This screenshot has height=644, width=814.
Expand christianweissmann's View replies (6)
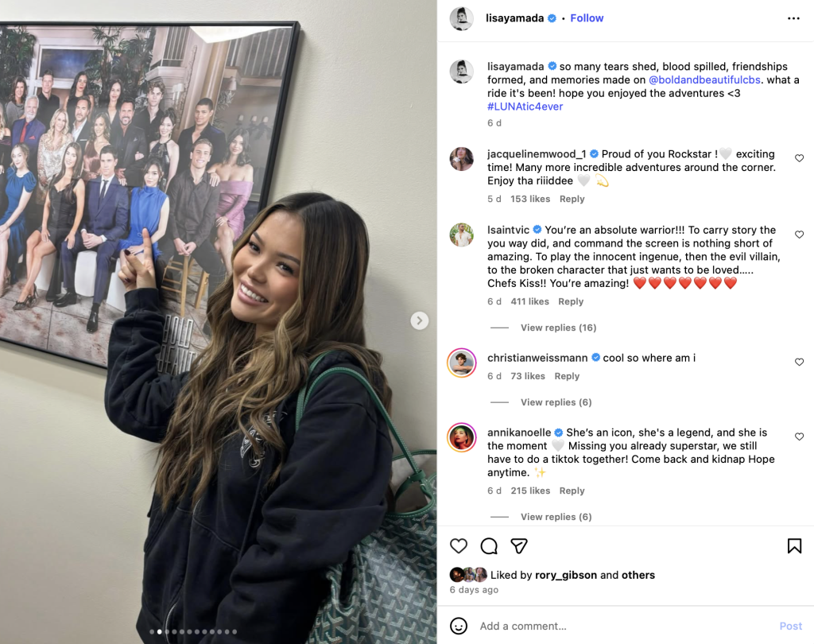point(556,402)
